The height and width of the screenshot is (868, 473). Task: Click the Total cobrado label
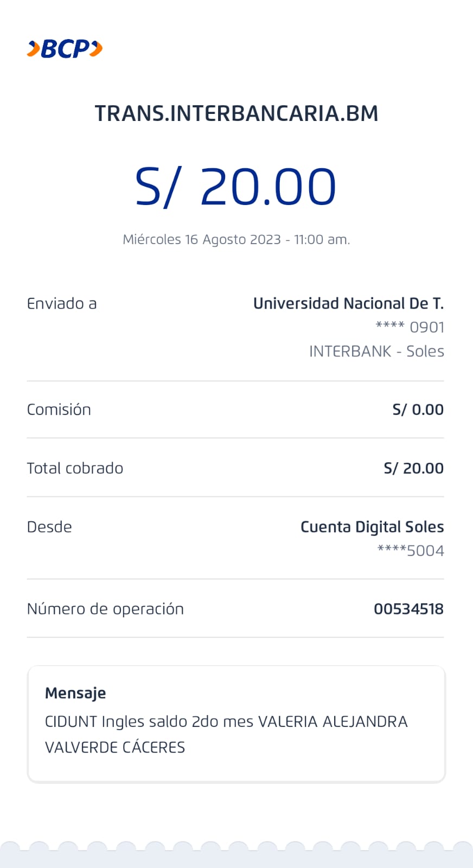coord(75,468)
